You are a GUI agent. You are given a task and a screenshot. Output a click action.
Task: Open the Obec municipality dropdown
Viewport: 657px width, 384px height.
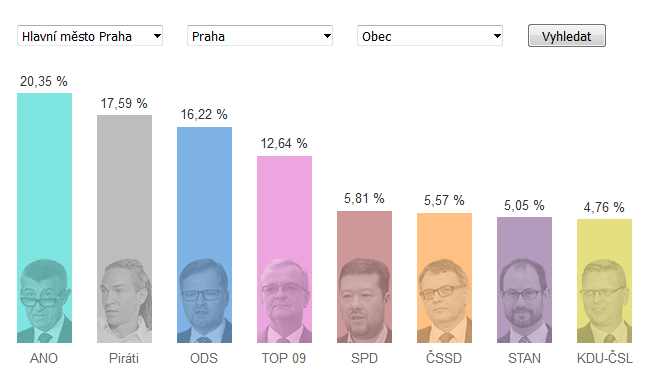click(x=430, y=36)
